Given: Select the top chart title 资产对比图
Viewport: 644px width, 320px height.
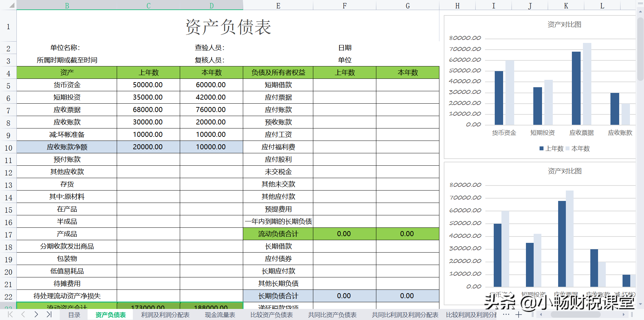Looking at the screenshot, I should (564, 24).
